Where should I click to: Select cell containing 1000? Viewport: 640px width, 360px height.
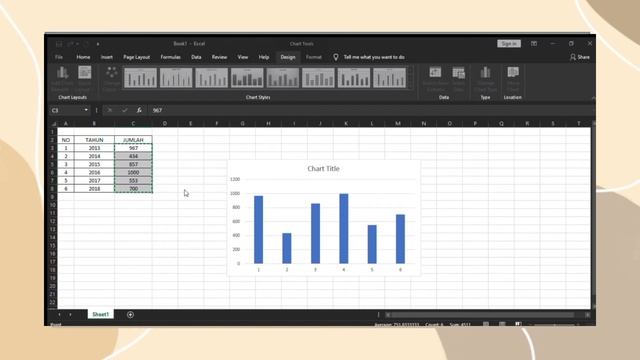pyautogui.click(x=133, y=172)
